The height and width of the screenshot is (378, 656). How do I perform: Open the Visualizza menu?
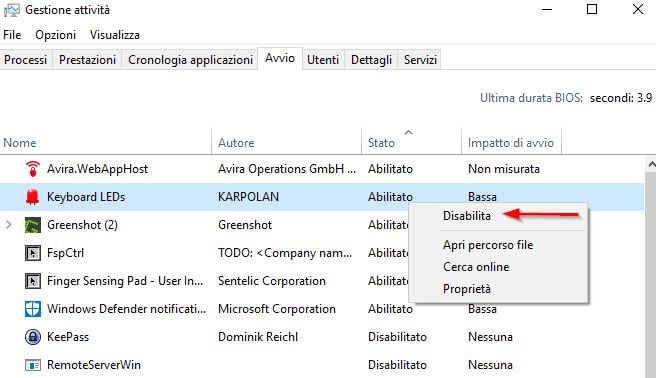(115, 35)
